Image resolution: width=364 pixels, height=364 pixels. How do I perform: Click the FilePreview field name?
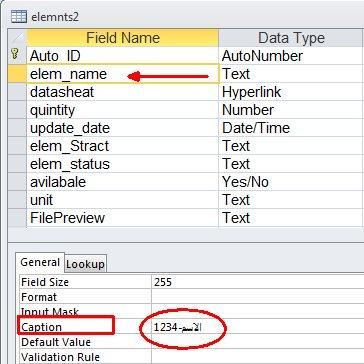[x=67, y=218]
